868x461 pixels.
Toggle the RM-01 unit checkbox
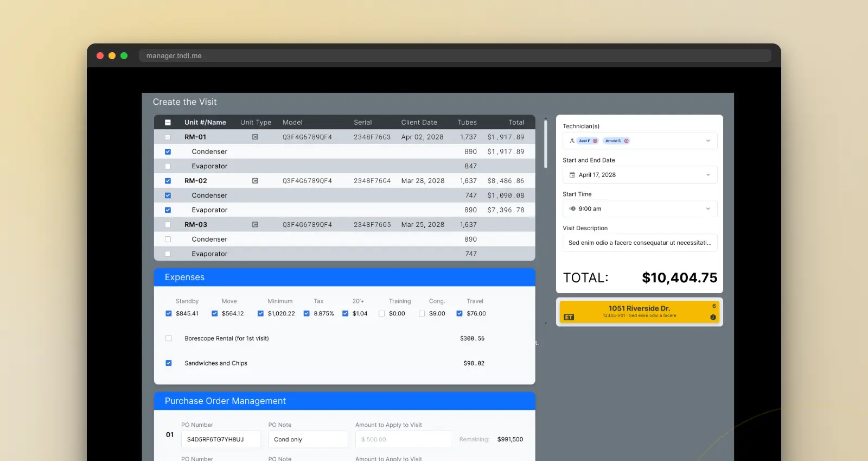pos(168,137)
